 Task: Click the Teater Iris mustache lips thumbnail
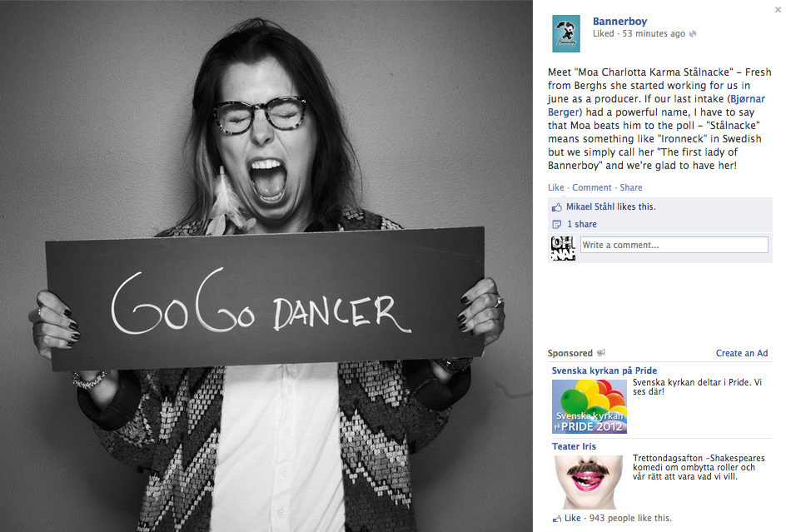(x=589, y=482)
